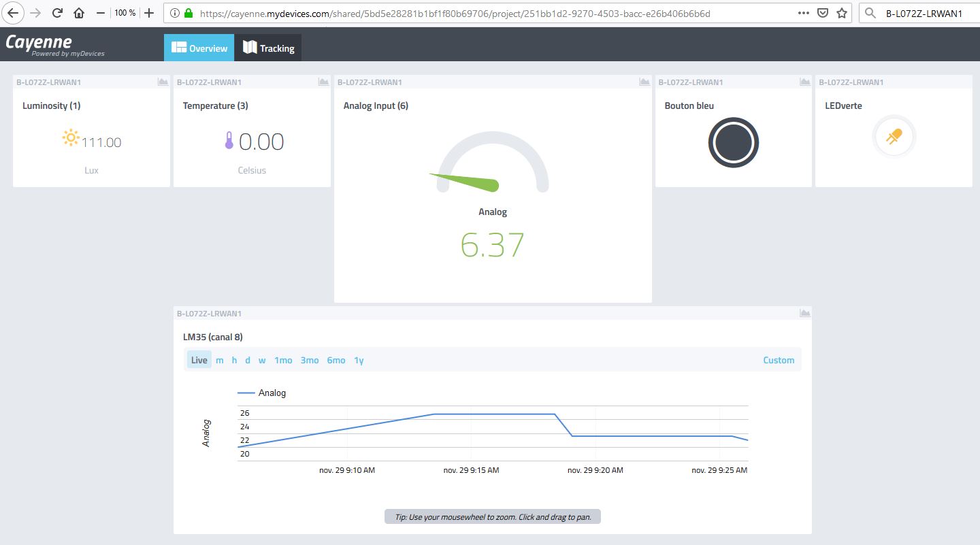The width and height of the screenshot is (980, 545).
Task: Click the browser home icon
Action: point(79,13)
